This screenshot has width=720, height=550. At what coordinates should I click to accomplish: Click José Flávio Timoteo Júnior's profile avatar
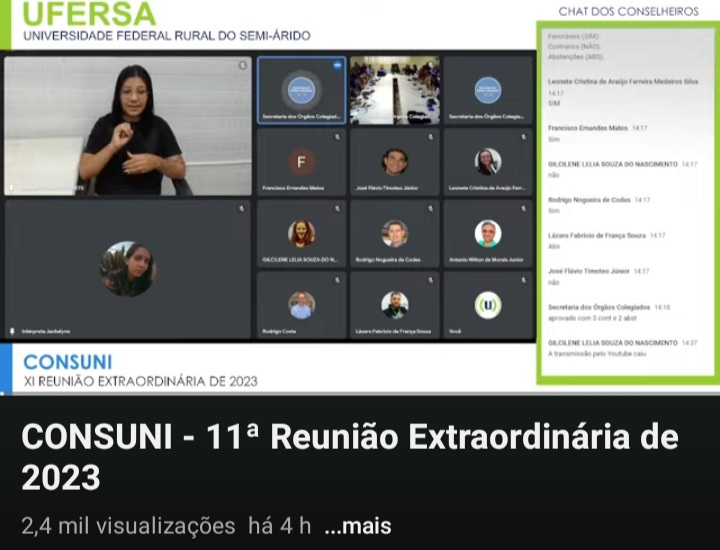tap(394, 162)
